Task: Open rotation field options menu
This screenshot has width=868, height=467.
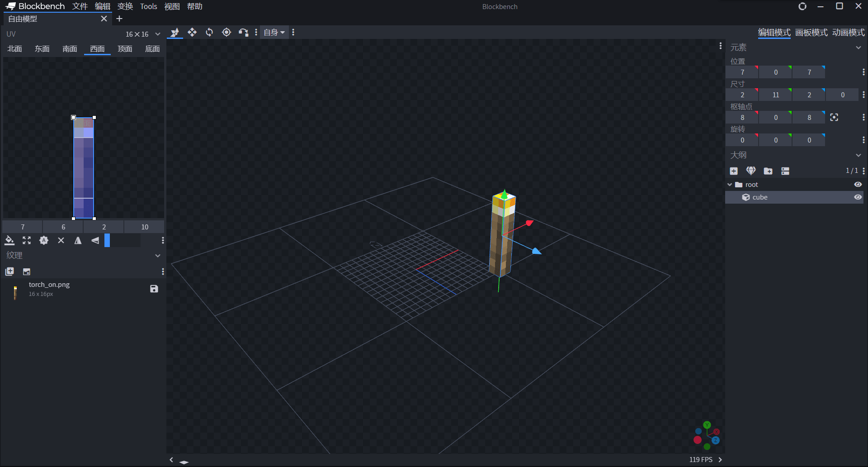Action: (x=863, y=140)
